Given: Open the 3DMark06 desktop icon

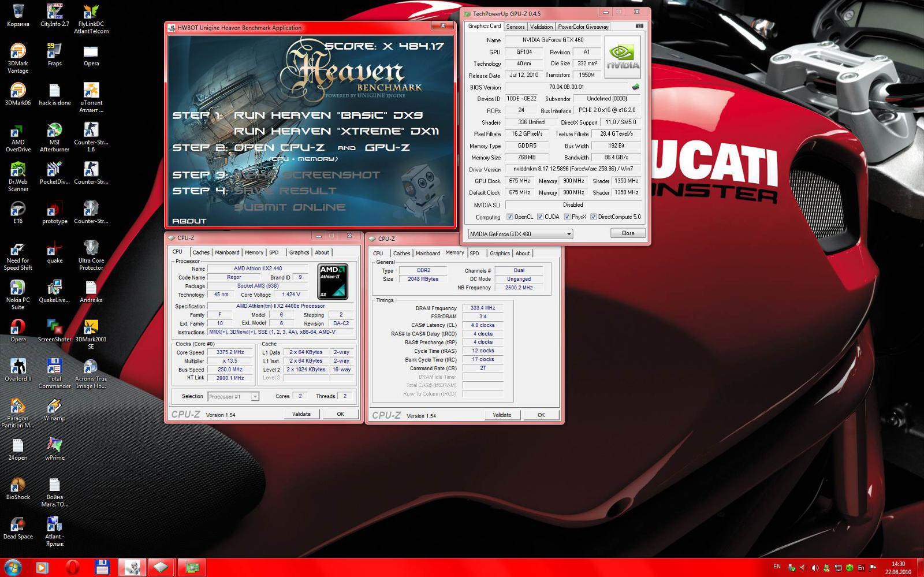Looking at the screenshot, I should [x=18, y=94].
